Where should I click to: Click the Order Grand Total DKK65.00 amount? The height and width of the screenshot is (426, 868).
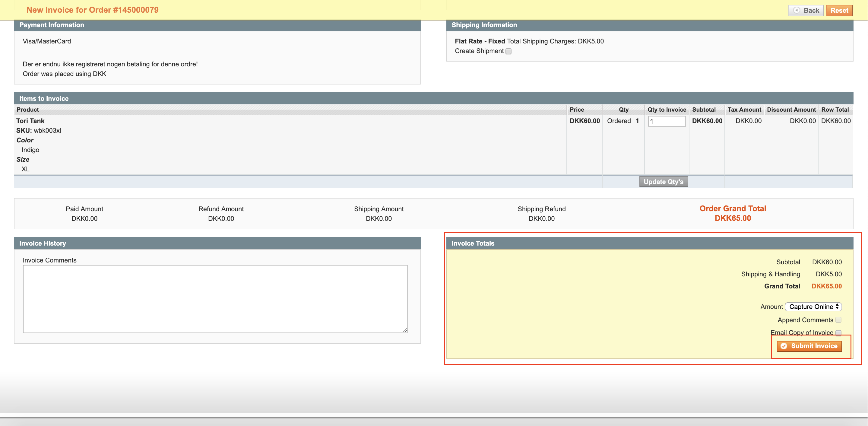[x=733, y=218]
